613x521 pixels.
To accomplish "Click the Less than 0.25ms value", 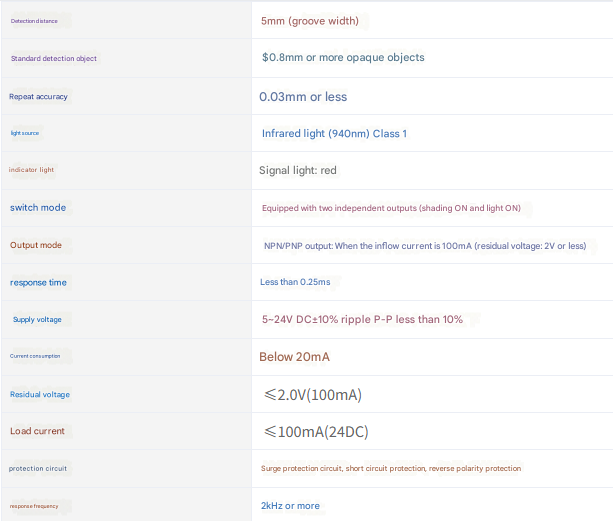I will pyautogui.click(x=295, y=282).
